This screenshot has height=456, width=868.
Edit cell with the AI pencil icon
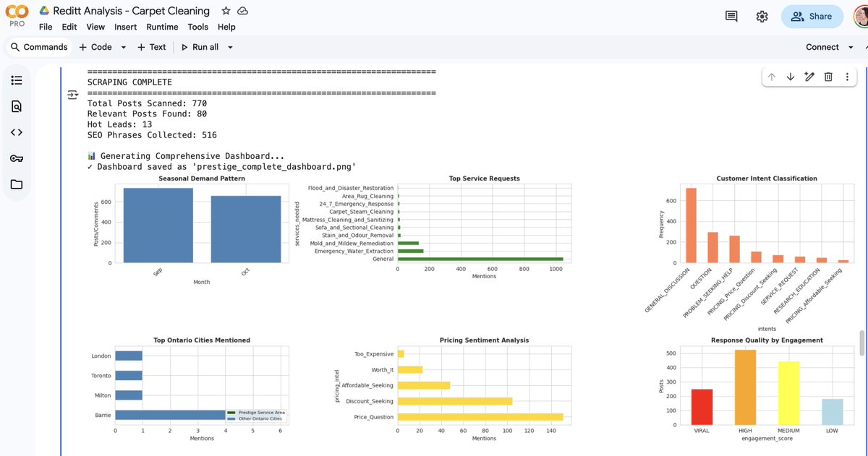809,77
